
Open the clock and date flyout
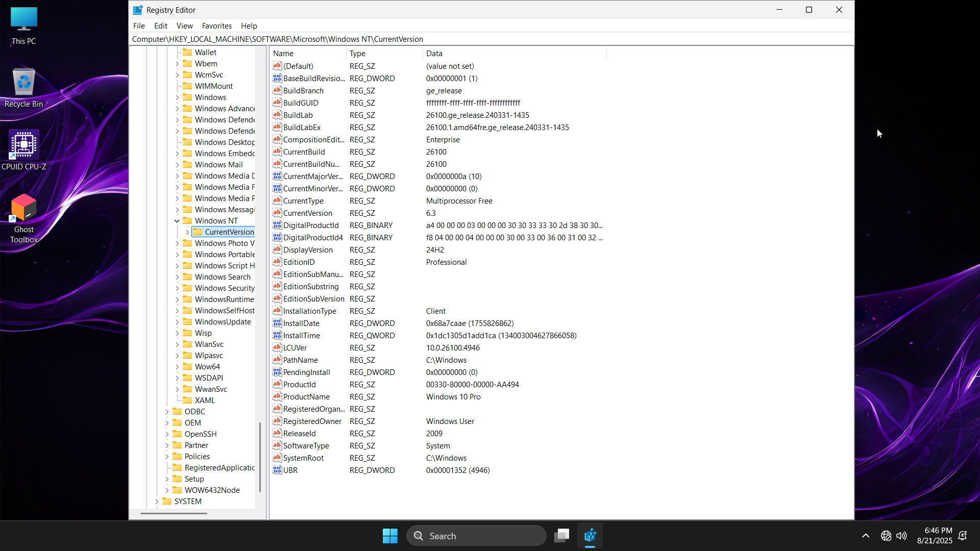pyautogui.click(x=935, y=536)
